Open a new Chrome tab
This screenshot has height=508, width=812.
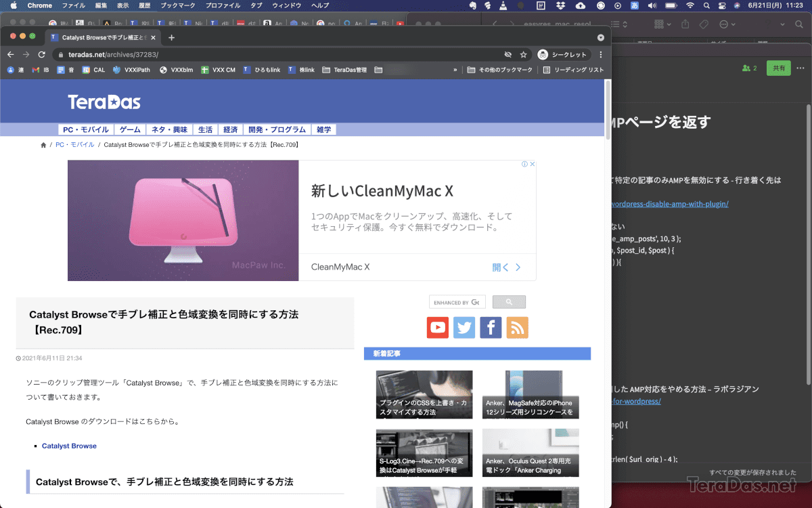[171, 37]
